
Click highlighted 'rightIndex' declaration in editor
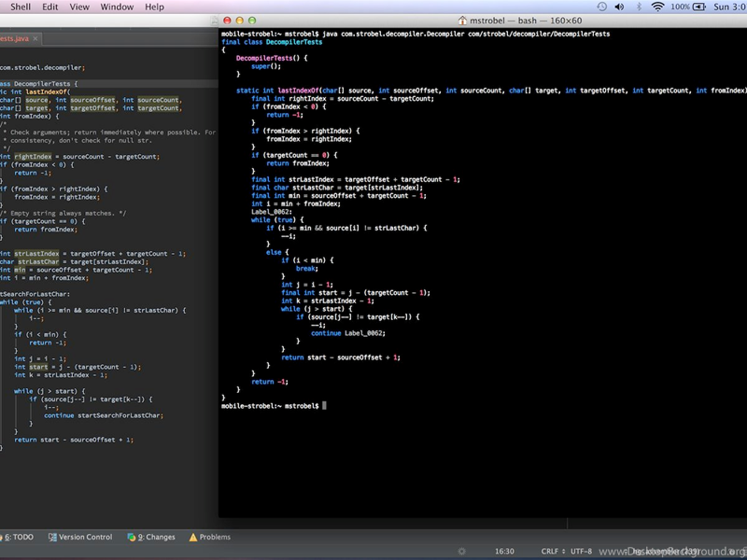33,157
